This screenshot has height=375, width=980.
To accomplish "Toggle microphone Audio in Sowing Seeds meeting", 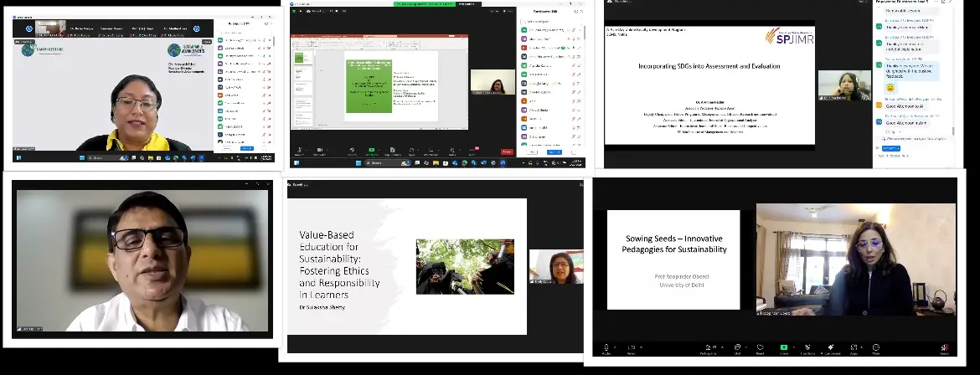I will tap(606, 347).
